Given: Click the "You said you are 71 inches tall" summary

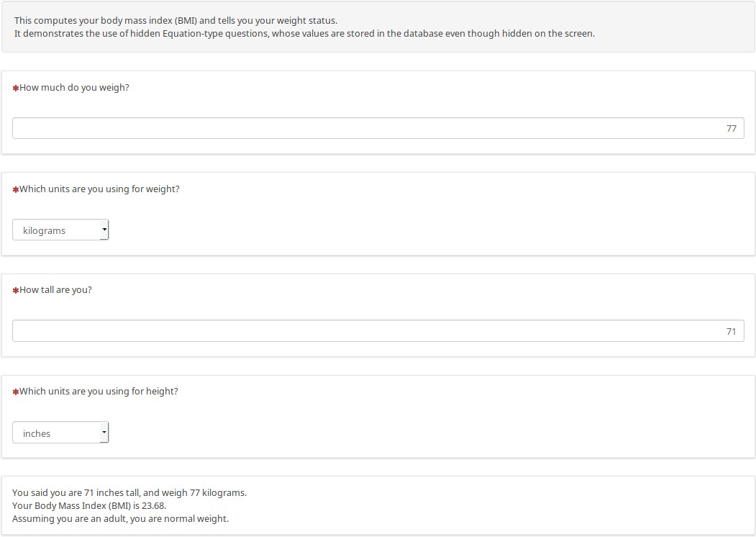Looking at the screenshot, I should [x=129, y=493].
